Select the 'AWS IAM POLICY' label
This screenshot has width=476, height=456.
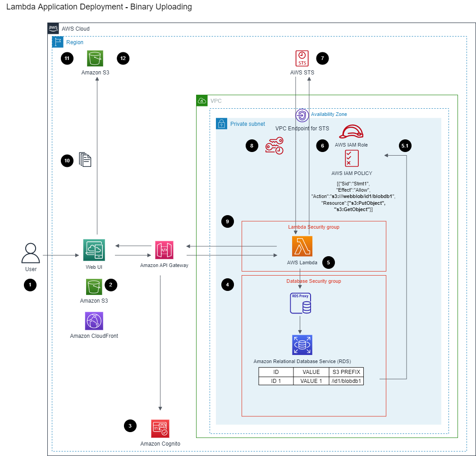pos(352,173)
